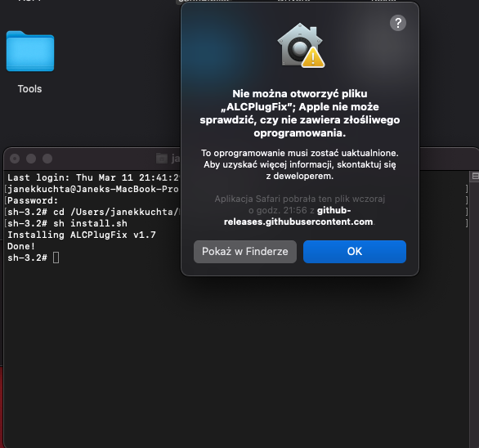Dismiss the dialog with OK

pyautogui.click(x=355, y=252)
